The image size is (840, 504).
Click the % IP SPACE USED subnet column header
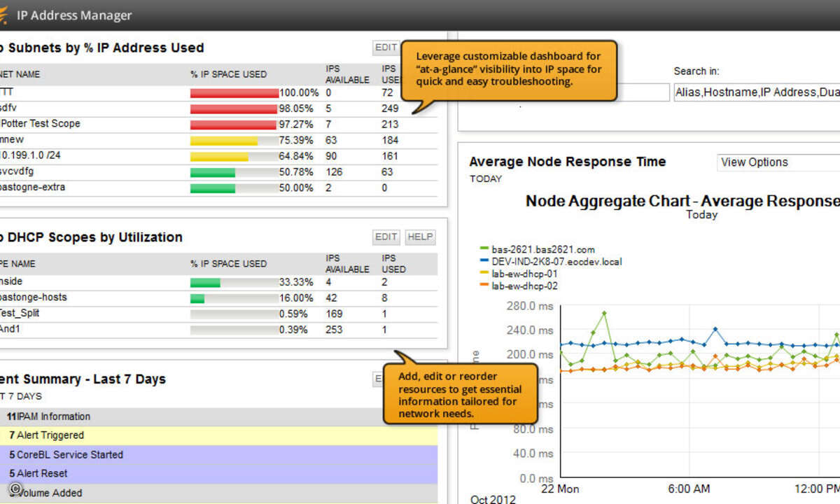228,74
